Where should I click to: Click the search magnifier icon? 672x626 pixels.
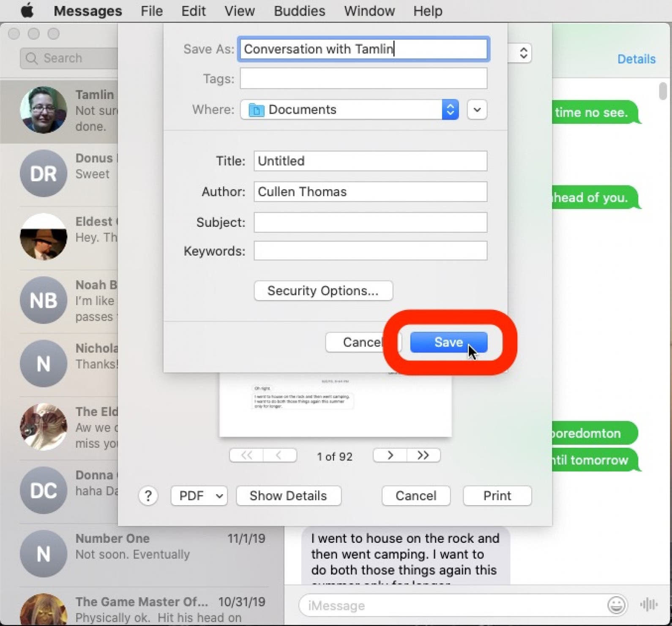(32, 58)
